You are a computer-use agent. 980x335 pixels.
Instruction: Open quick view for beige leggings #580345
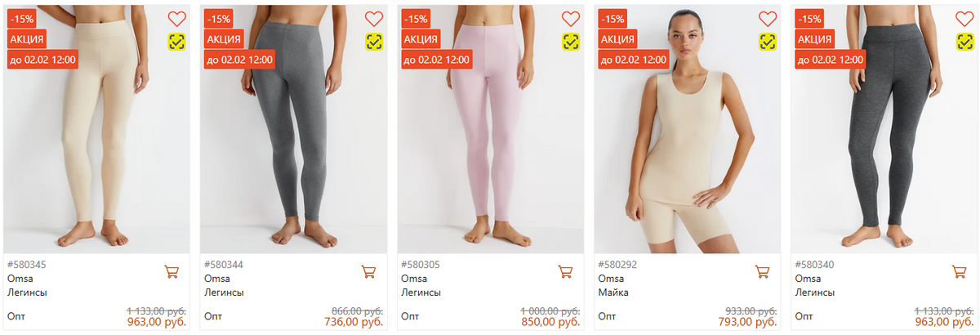click(x=176, y=41)
